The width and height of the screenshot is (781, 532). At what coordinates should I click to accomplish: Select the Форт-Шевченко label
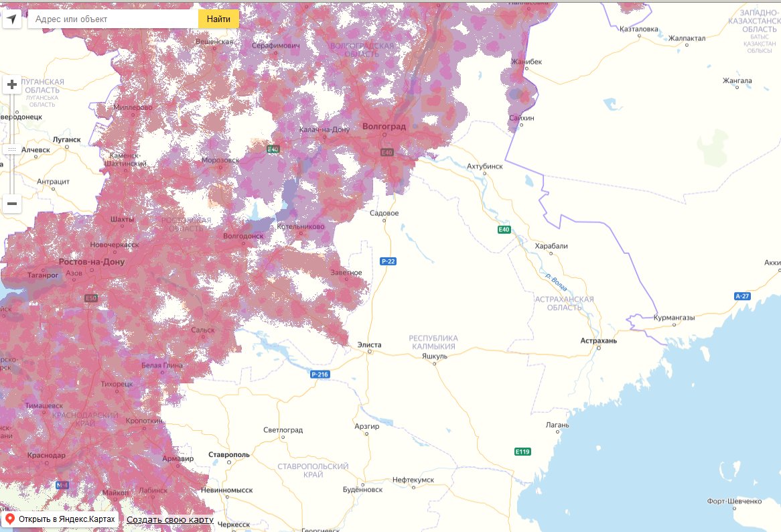734,501
